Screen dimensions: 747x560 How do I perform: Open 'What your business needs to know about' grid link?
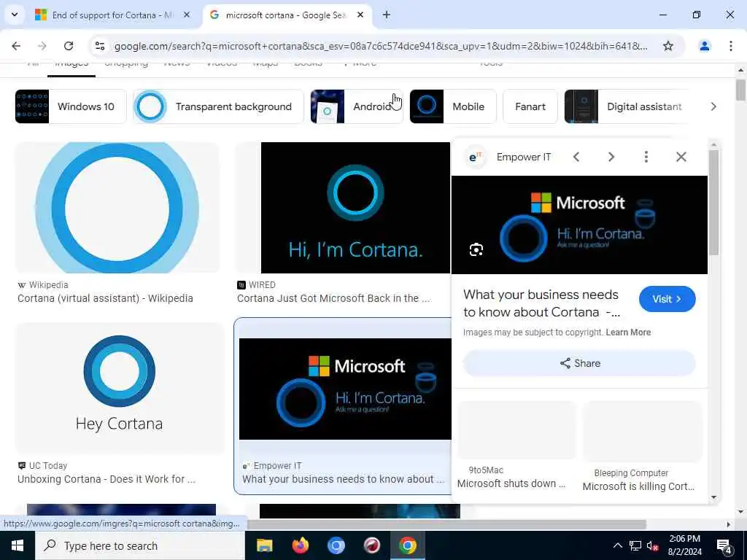click(343, 479)
